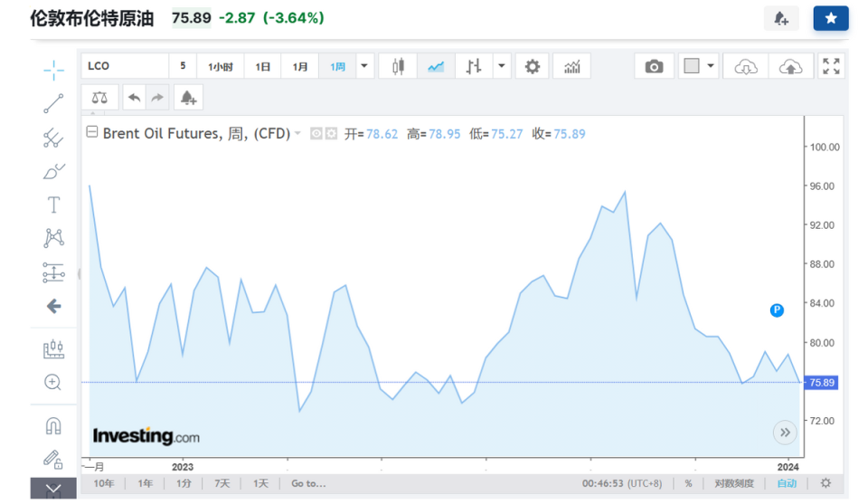Set time range to 1分
This screenshot has width=868, height=504.
(184, 483)
